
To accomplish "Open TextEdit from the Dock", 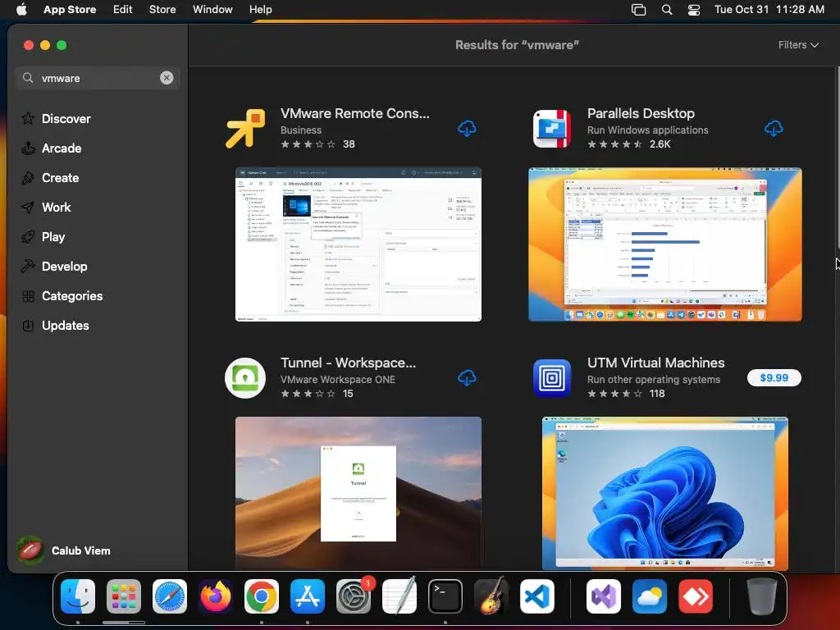I will click(399, 596).
